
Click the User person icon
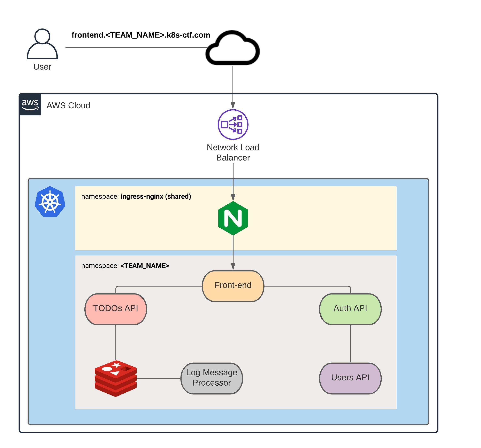tap(42, 44)
